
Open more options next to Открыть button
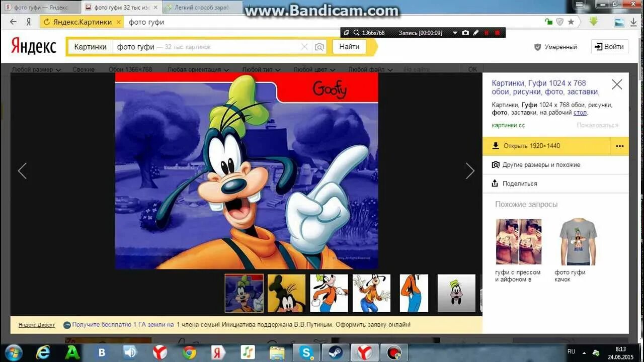[619, 146]
